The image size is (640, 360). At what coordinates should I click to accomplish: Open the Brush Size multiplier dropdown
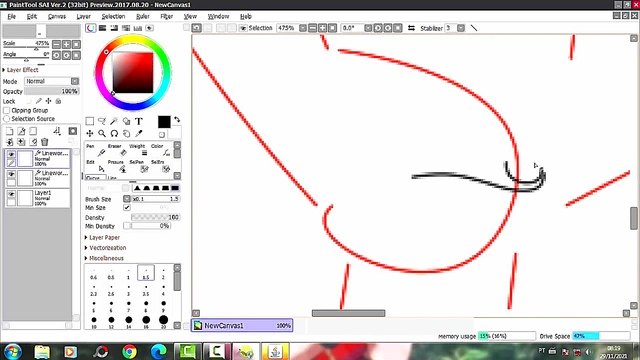pyautogui.click(x=127, y=199)
